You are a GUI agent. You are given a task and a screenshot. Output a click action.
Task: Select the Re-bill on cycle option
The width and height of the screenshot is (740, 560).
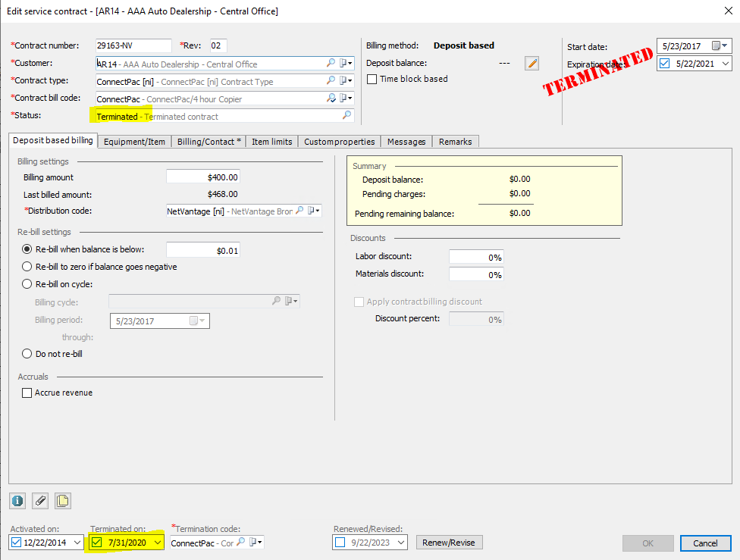click(27, 284)
